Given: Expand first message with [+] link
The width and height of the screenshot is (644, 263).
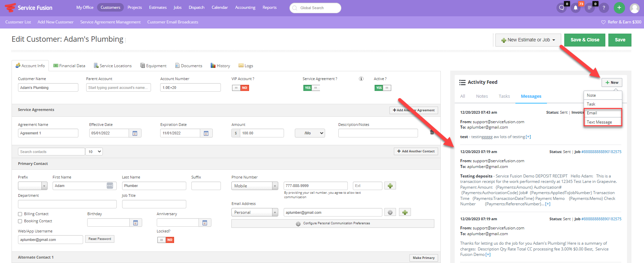Looking at the screenshot, I should coord(528,137).
